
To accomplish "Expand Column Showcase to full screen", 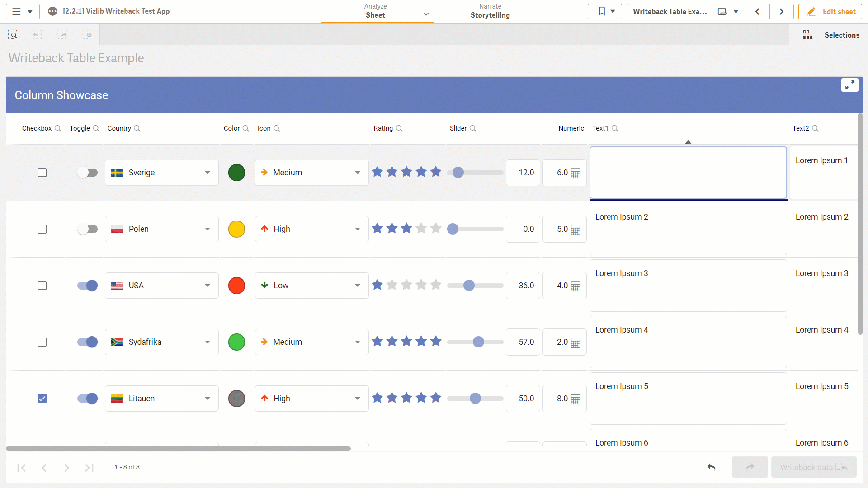I will click(849, 85).
